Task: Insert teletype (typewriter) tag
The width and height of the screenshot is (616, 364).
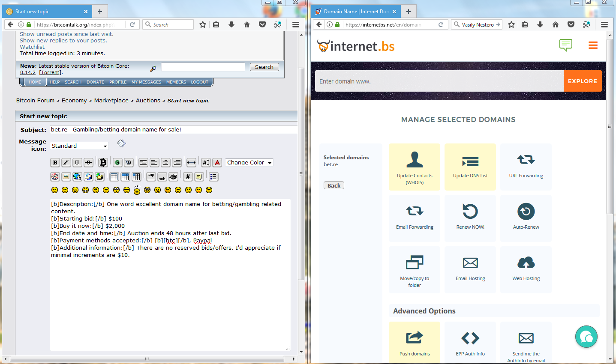Action: click(173, 176)
